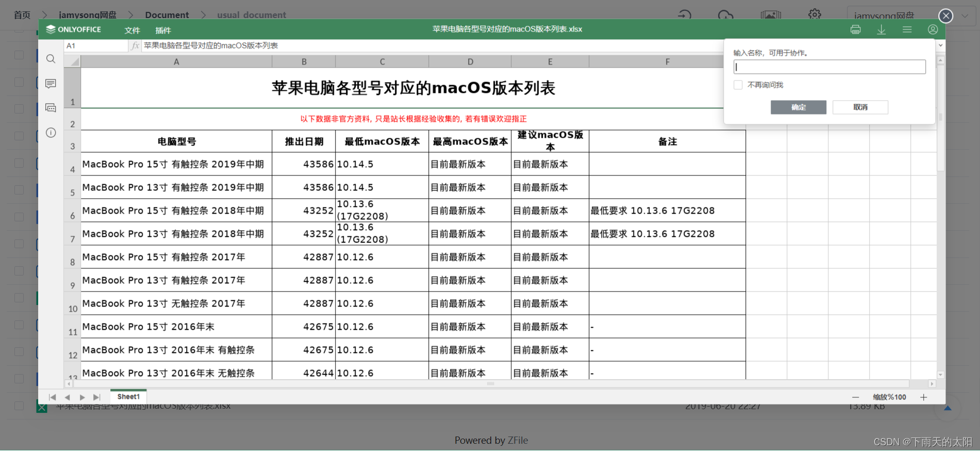The width and height of the screenshot is (980, 452).
Task: Click the horizontal scrollbar thumb
Action: (491, 384)
